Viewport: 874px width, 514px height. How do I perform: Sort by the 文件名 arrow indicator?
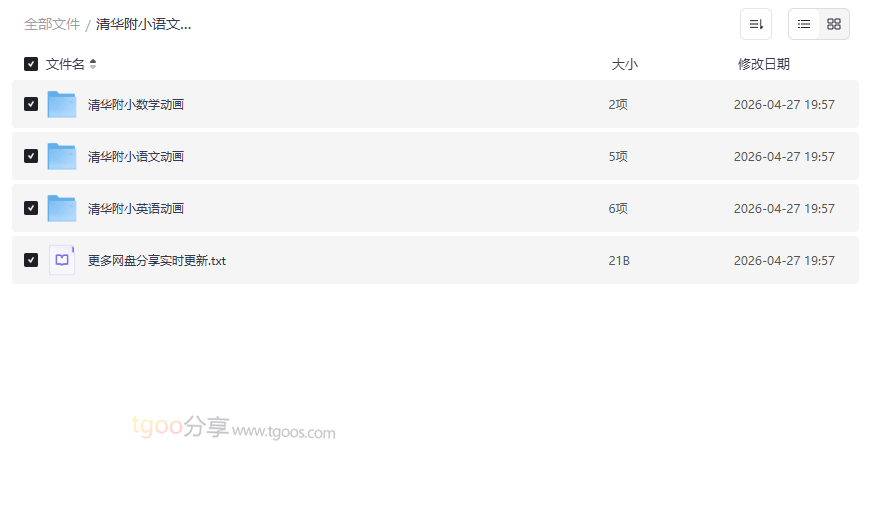[x=93, y=64]
